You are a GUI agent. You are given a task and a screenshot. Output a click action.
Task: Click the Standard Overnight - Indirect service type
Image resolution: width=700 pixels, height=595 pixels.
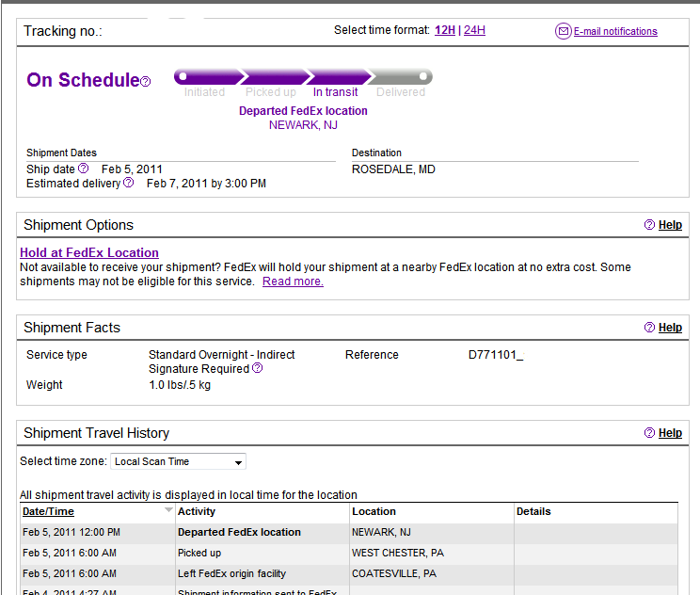221,355
